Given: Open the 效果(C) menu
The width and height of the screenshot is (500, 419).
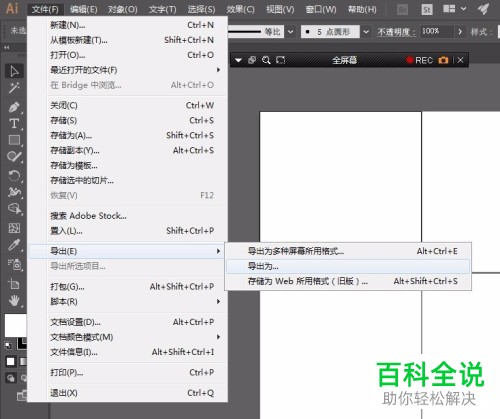Looking at the screenshot, I should click(240, 9).
